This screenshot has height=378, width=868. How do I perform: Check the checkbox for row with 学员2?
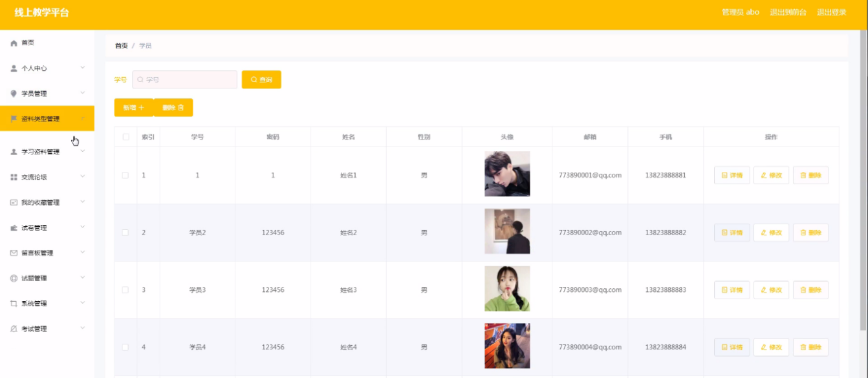(125, 233)
